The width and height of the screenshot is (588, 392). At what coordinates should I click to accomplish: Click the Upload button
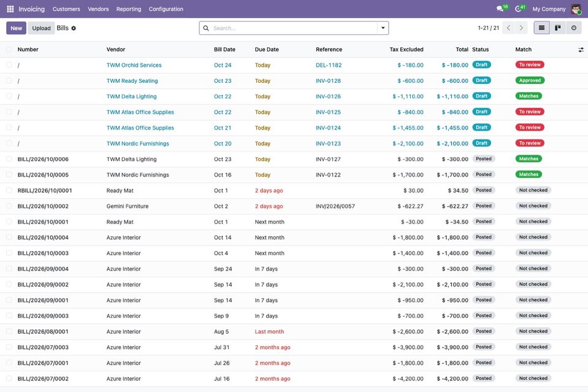41,28
